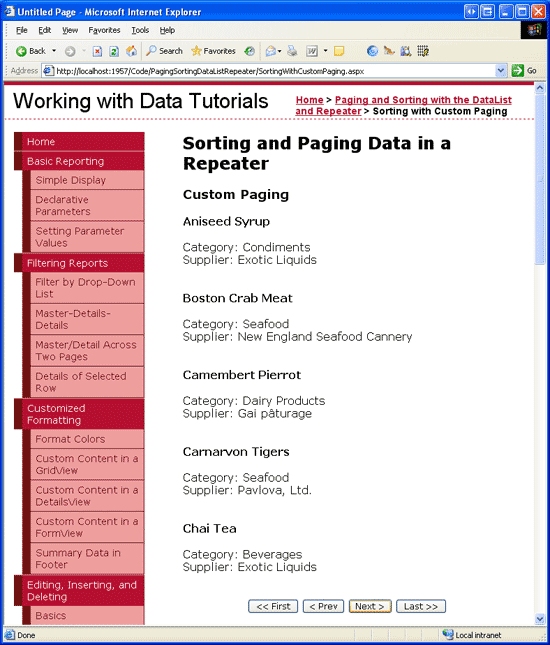Open Filter by Drop-Down List sidebar item
The height and width of the screenshot is (645, 550).
[x=87, y=288]
